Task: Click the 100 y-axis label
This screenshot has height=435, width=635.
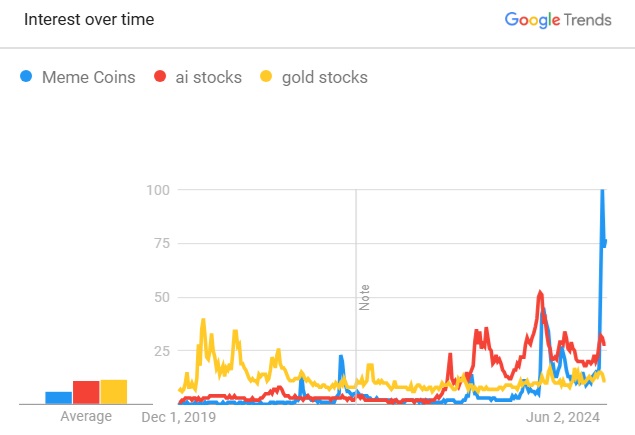Action: 158,190
